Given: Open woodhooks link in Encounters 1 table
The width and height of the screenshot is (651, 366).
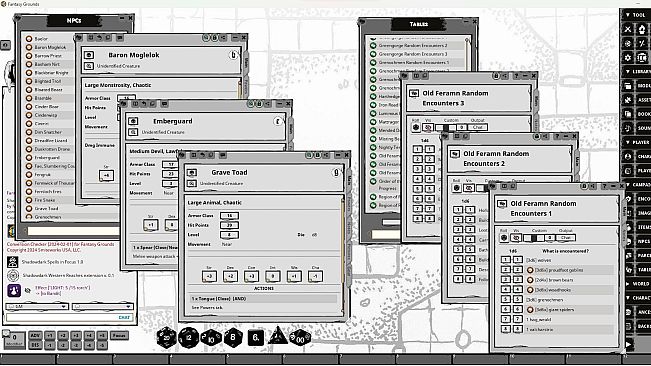Looking at the screenshot, I should [x=530, y=290].
